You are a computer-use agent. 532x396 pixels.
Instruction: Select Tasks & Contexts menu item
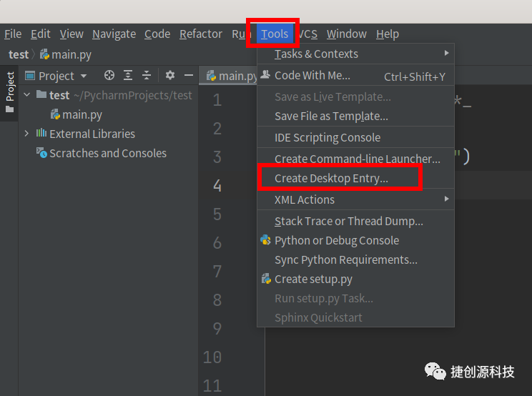pos(355,54)
